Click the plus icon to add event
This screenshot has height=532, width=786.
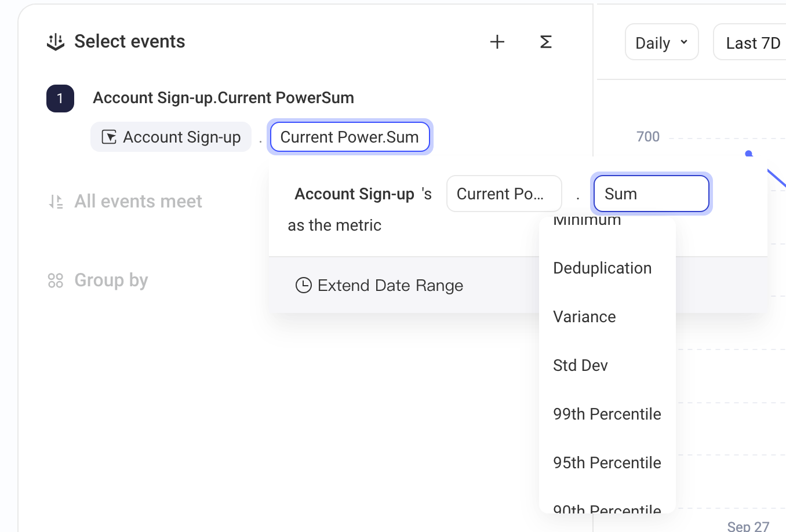point(497,42)
